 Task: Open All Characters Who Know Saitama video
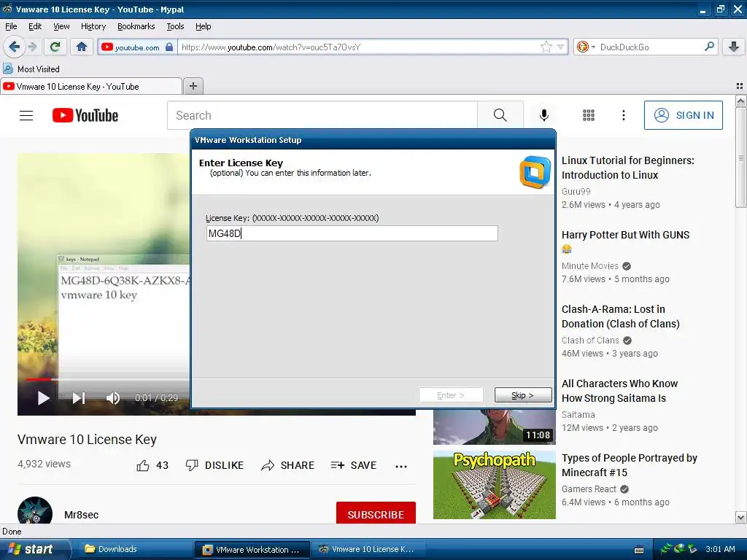click(x=619, y=391)
